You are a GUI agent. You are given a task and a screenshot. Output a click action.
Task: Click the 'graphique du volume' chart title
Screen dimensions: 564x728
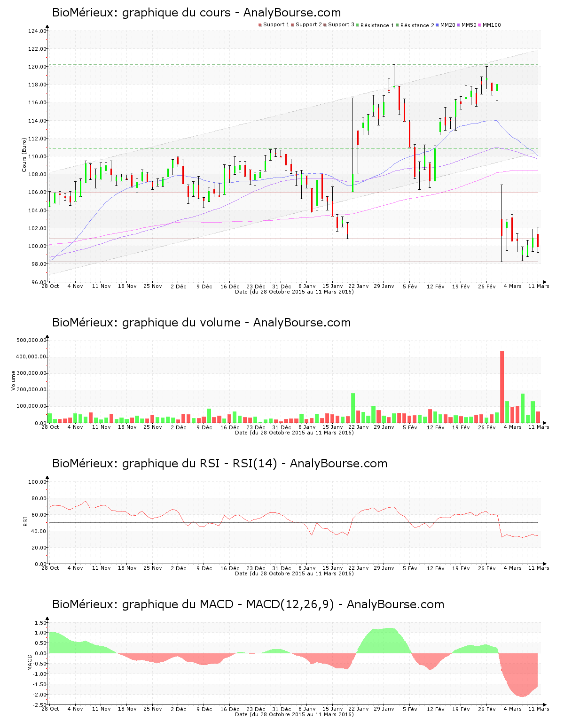pyautogui.click(x=201, y=323)
